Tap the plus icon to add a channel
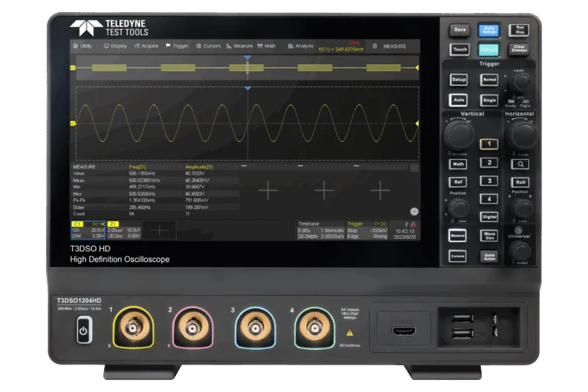Image resolution: width=588 pixels, height=392 pixels. (160, 230)
